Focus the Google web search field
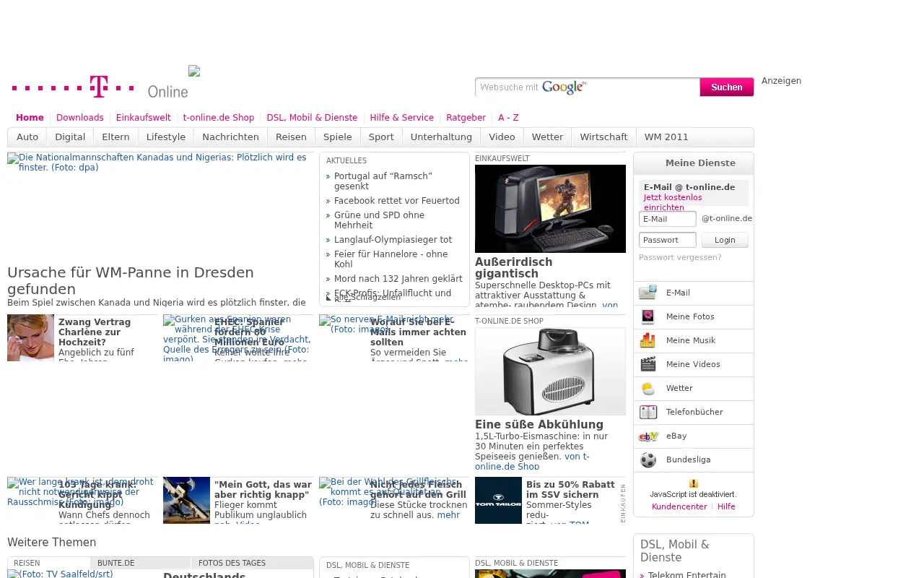 pyautogui.click(x=588, y=87)
